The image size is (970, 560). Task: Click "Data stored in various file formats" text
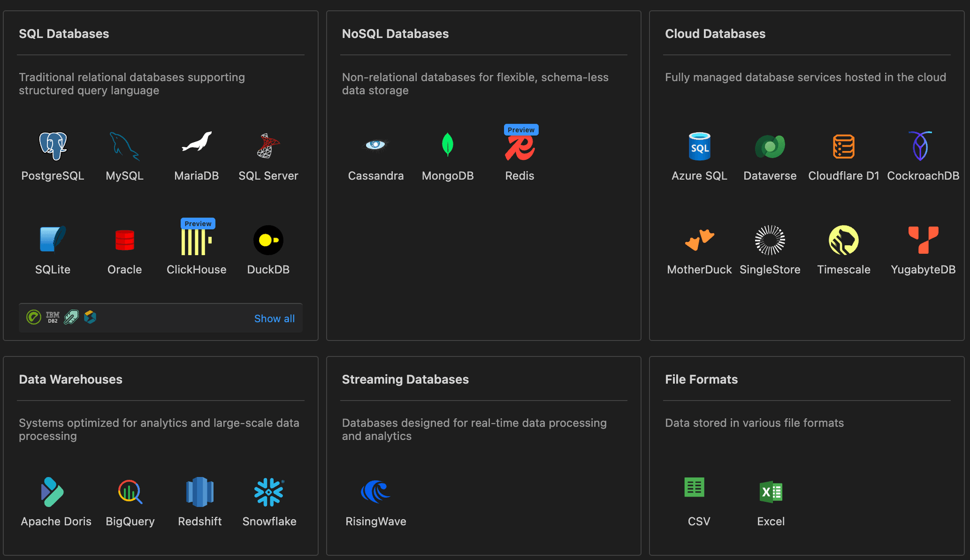coord(754,423)
